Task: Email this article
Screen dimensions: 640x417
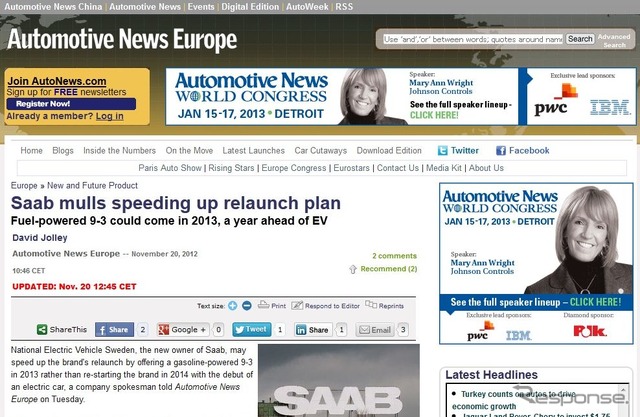Action: click(x=375, y=330)
